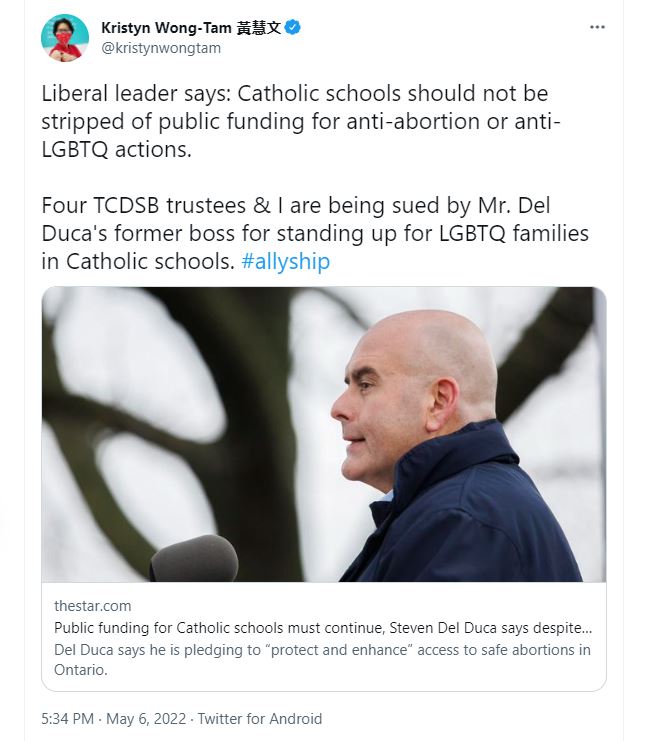650x741 pixels.
Task: Click the display name Kristyn Wong-Tam
Action: point(166,28)
